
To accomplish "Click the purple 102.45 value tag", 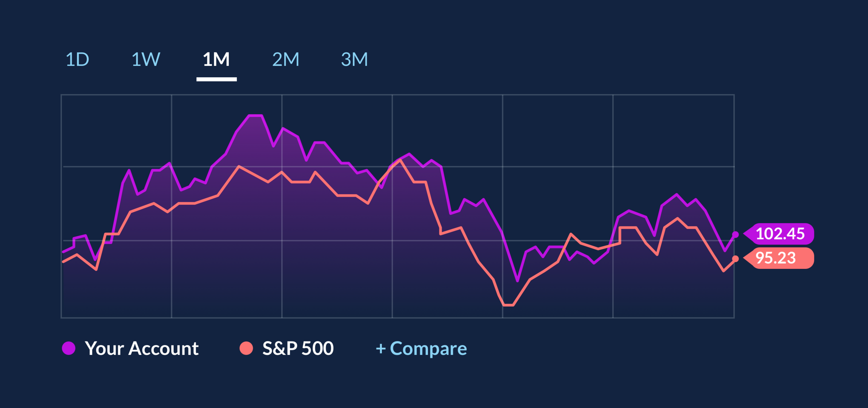I will pos(780,234).
